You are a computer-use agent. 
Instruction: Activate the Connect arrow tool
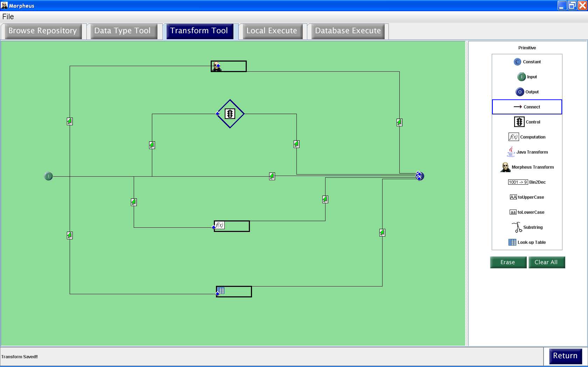(527, 107)
